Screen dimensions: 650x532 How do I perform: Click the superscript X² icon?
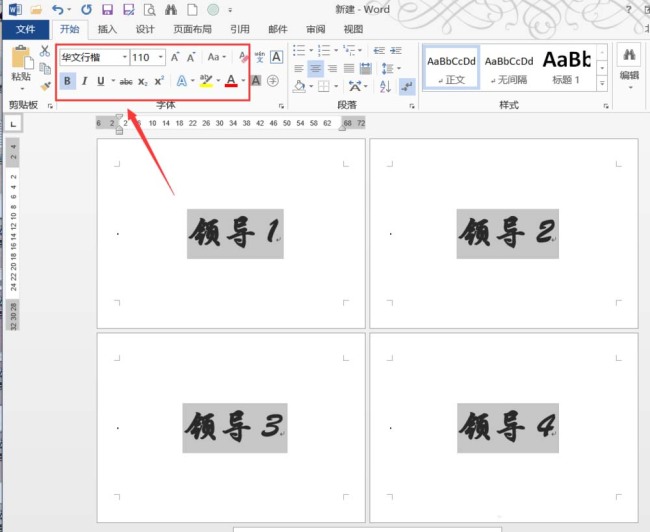[x=159, y=81]
